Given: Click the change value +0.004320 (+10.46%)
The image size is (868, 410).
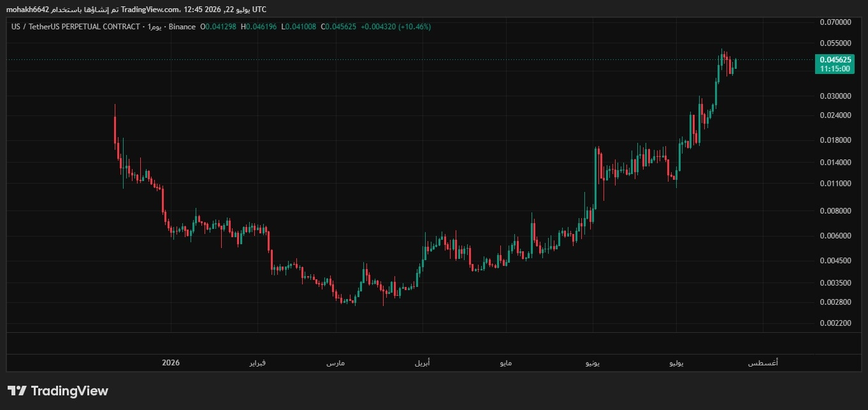Looking at the screenshot, I should (x=396, y=27).
